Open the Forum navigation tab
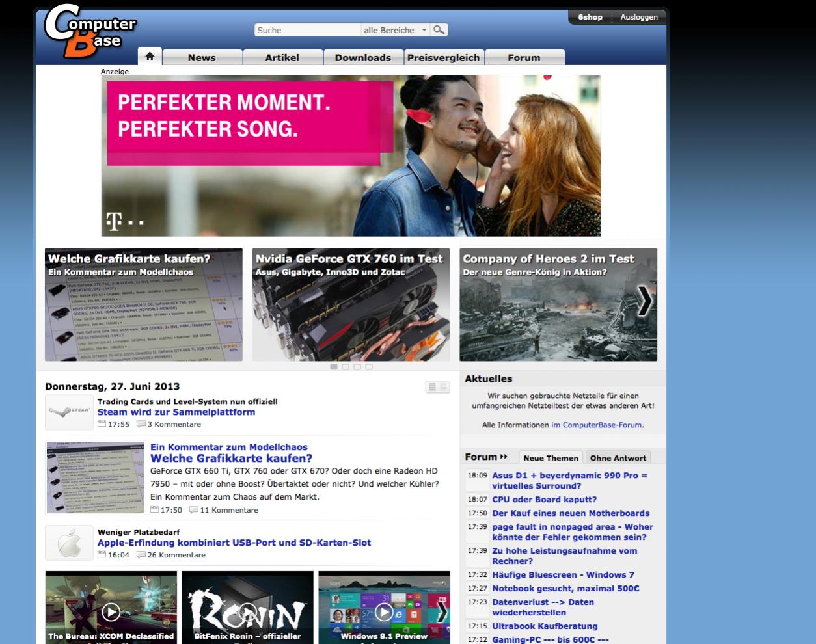This screenshot has width=816, height=644. tap(524, 57)
